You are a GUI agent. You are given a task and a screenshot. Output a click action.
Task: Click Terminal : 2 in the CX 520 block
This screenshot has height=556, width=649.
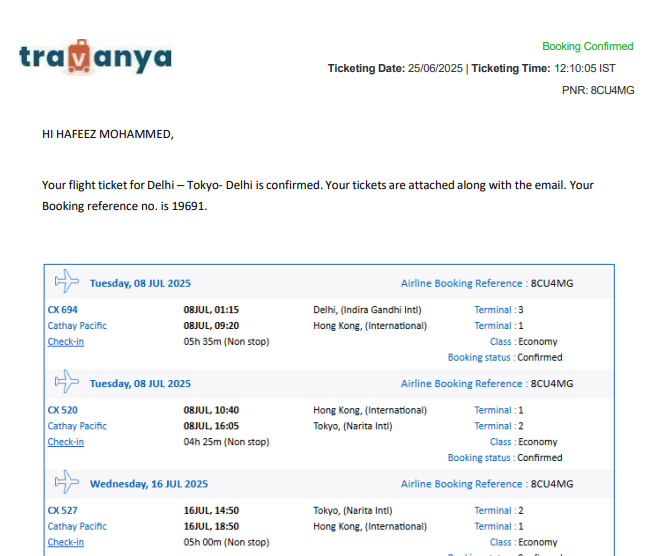coord(499,426)
